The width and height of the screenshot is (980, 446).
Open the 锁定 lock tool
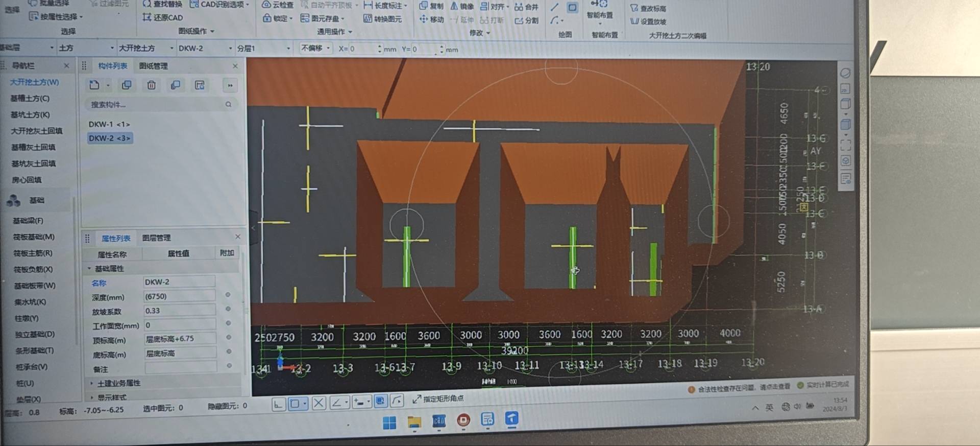pyautogui.click(x=278, y=18)
